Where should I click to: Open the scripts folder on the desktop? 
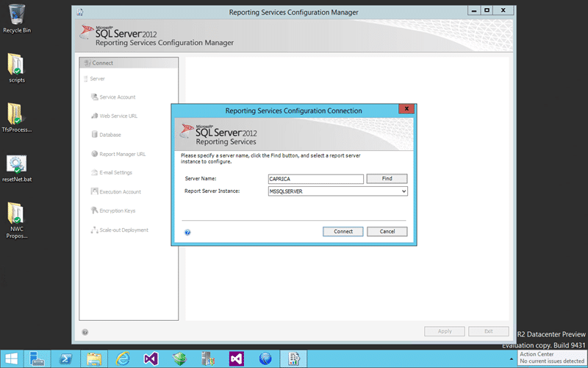(x=17, y=65)
